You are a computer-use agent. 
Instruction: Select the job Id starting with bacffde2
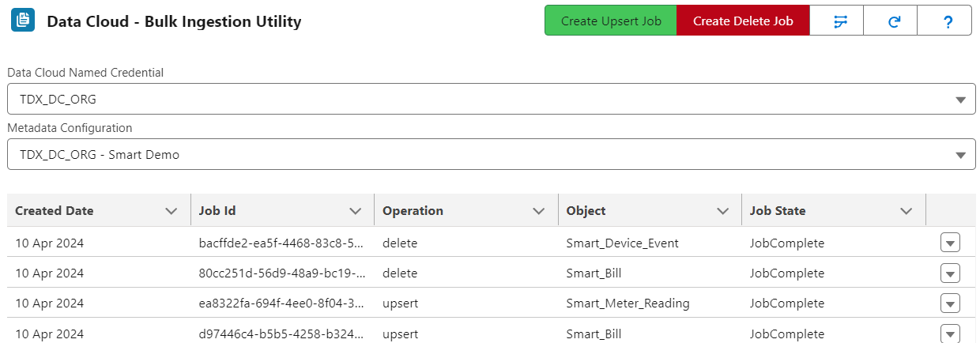point(282,243)
